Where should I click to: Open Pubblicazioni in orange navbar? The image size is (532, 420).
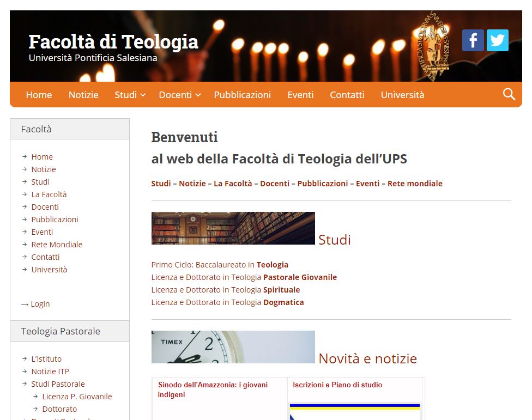coord(242,95)
